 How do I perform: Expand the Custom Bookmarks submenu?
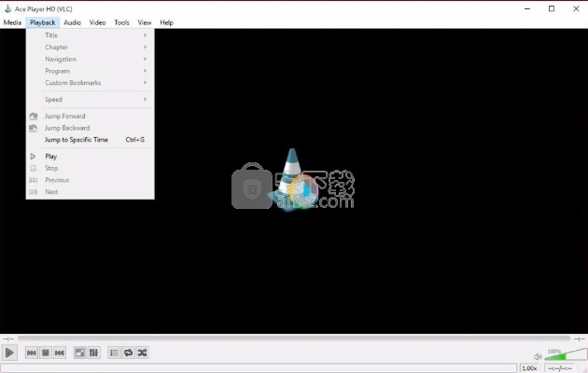[90, 83]
